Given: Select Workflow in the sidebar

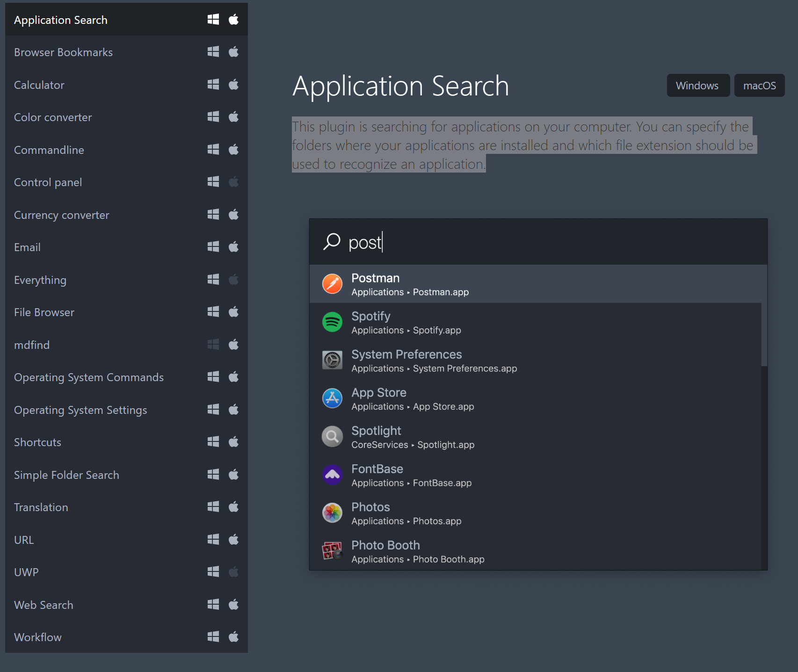Looking at the screenshot, I should (126, 637).
